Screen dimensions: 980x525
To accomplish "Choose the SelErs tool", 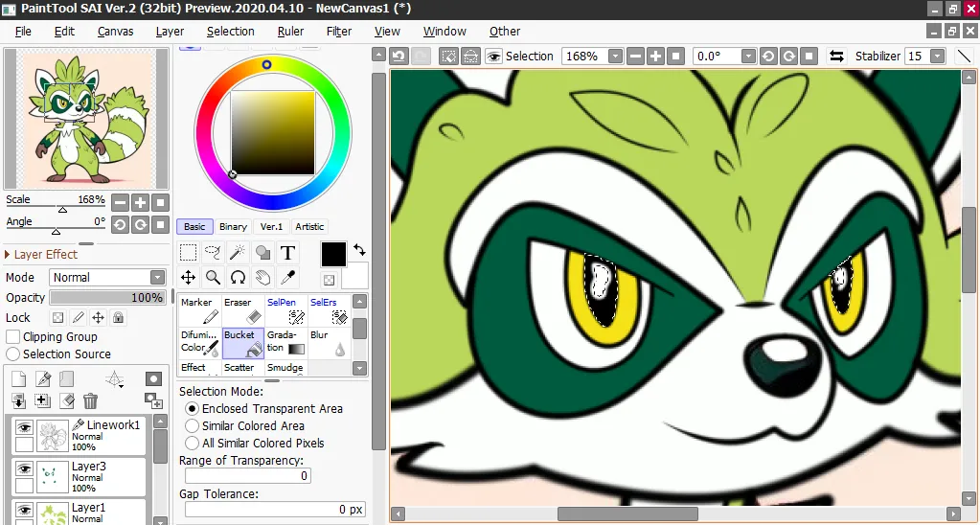I will click(x=330, y=310).
